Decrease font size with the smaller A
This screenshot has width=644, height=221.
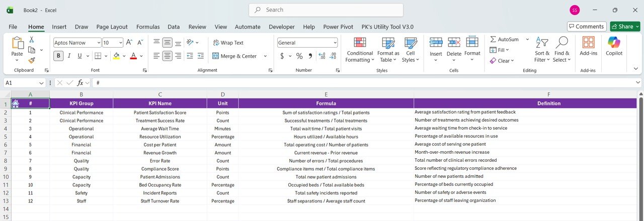140,43
